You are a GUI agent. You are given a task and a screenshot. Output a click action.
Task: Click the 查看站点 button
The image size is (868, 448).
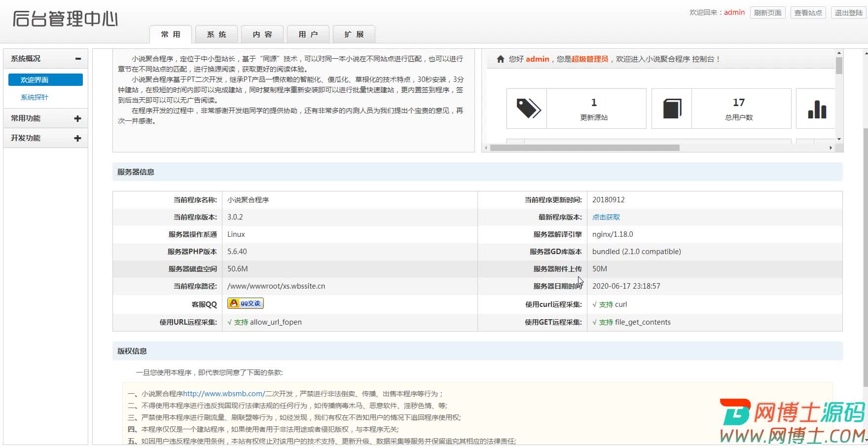click(x=808, y=13)
